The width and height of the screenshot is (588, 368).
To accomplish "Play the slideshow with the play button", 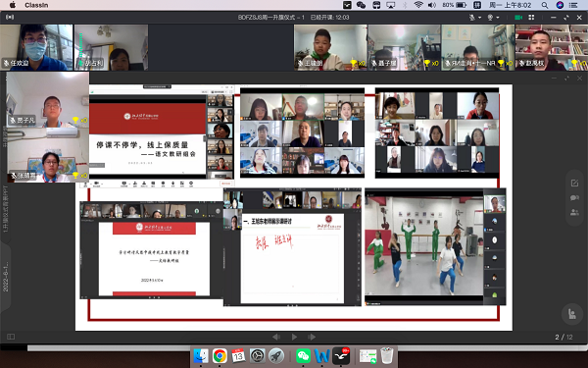I will tap(294, 337).
